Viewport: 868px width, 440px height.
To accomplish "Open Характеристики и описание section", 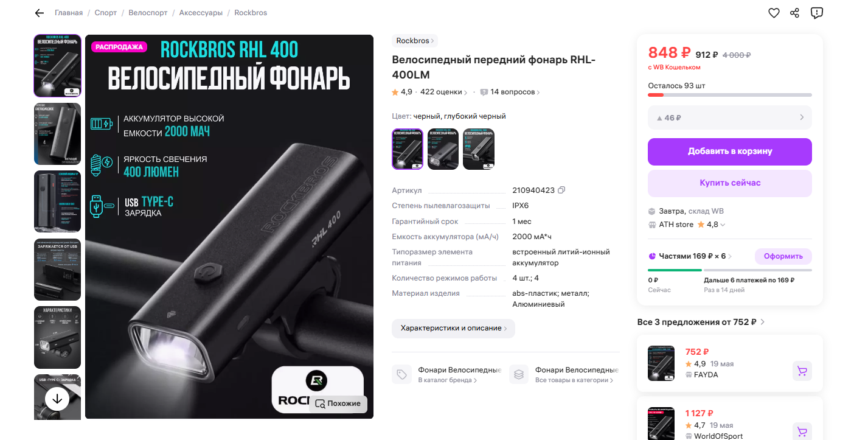I will (453, 328).
